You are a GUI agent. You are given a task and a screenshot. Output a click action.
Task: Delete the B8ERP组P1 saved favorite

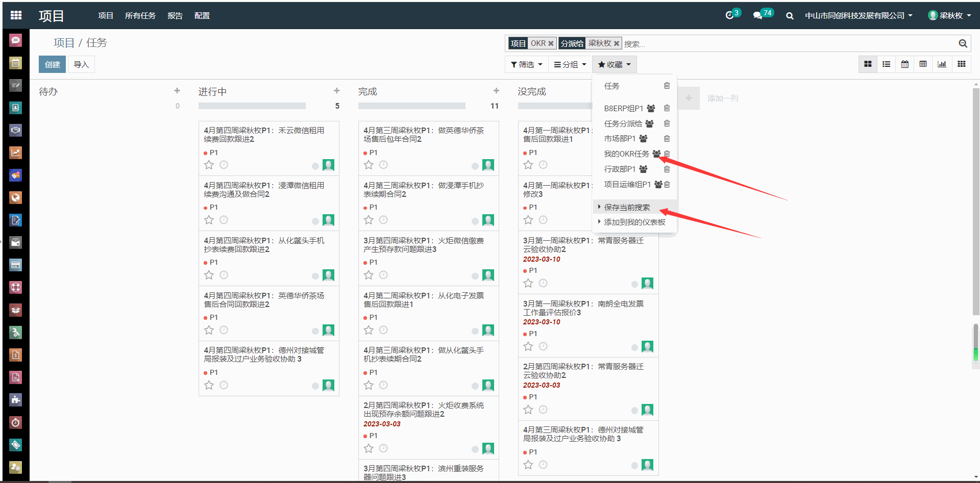point(667,108)
